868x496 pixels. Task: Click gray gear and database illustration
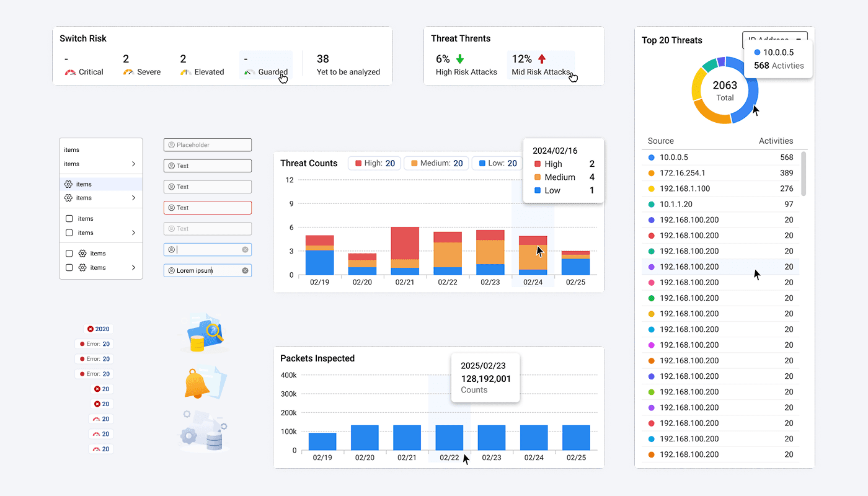pyautogui.click(x=205, y=431)
